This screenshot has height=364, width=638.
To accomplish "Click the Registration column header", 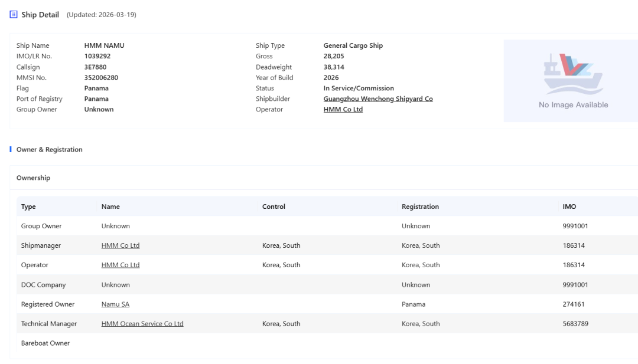I will [421, 206].
